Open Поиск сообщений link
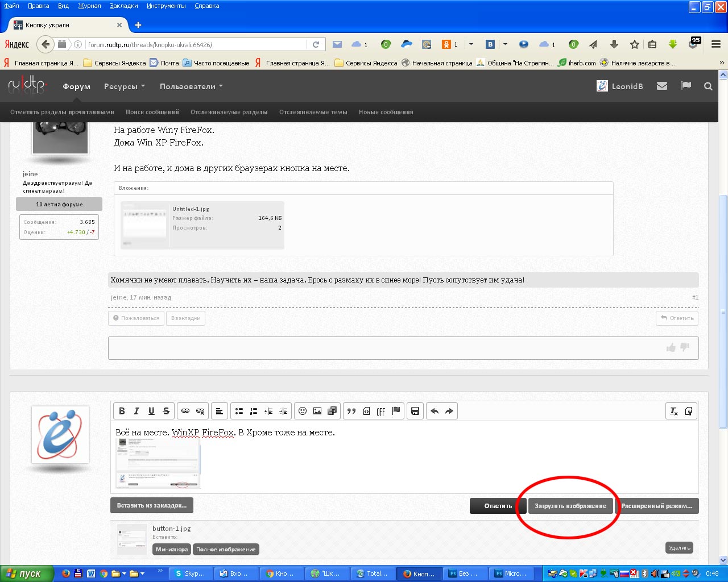Screen dimensions: 728x582 click(152, 112)
